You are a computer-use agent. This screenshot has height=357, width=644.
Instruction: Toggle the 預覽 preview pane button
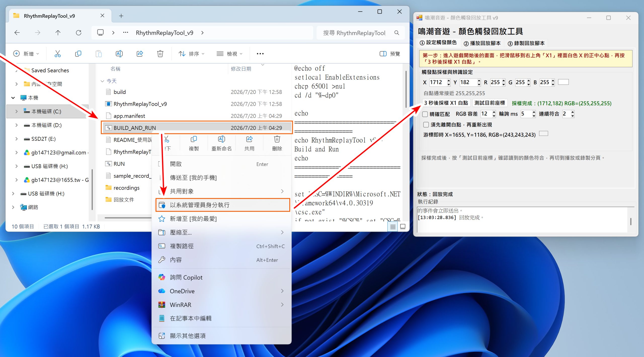tap(390, 54)
